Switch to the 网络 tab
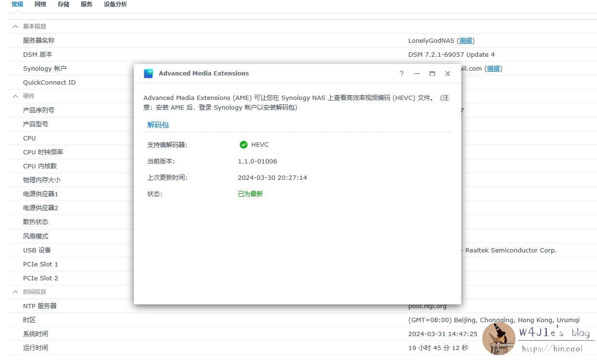 (40, 4)
